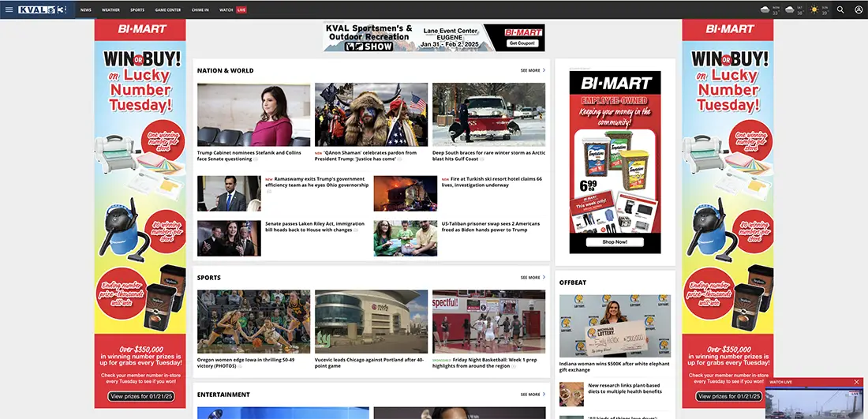The image size is (868, 419).
Task: Click the Sunday sunny forecast icon
Action: (814, 9)
